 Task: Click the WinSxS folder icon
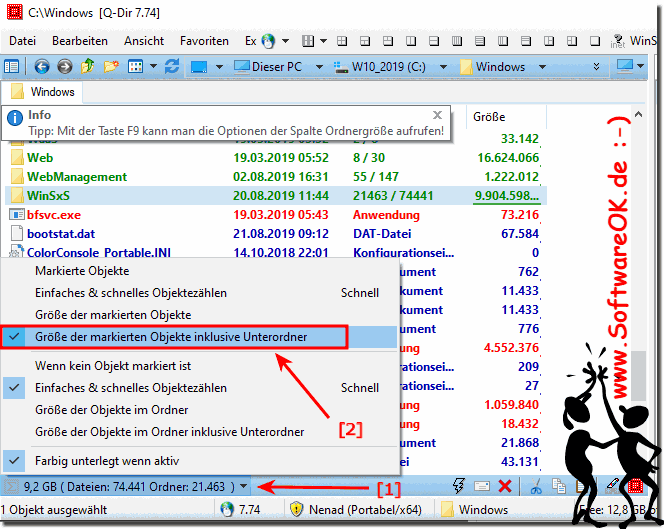pyautogui.click(x=17, y=195)
